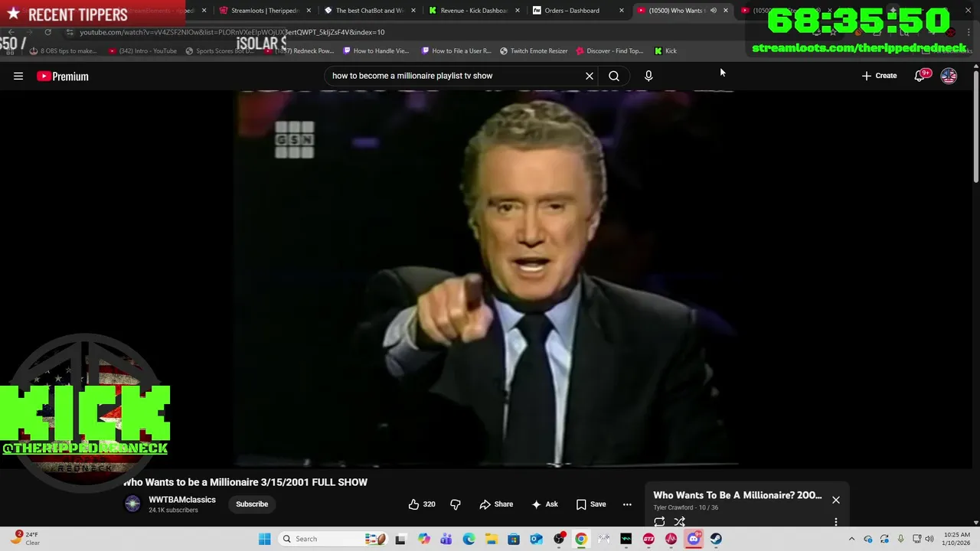Open the YouTube hamburger guide menu
Image resolution: width=980 pixels, height=551 pixels.
(18, 76)
